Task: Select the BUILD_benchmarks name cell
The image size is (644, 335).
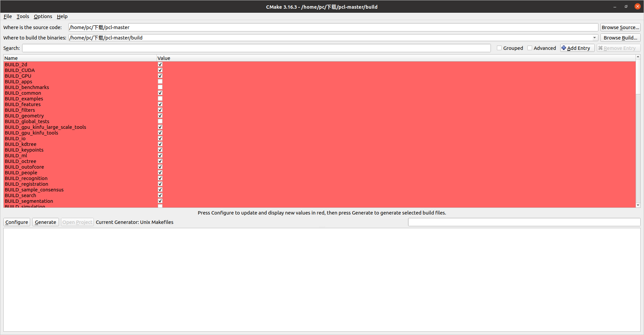Action: tap(80, 87)
